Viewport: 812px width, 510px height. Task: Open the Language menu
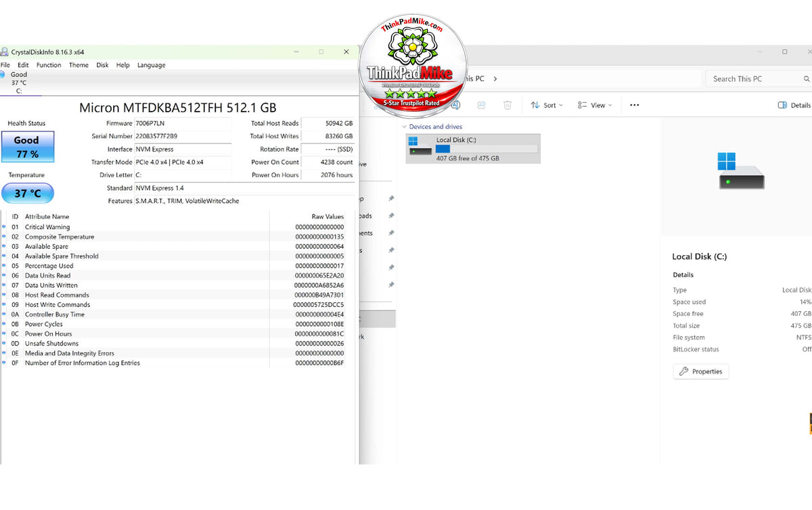coord(151,65)
